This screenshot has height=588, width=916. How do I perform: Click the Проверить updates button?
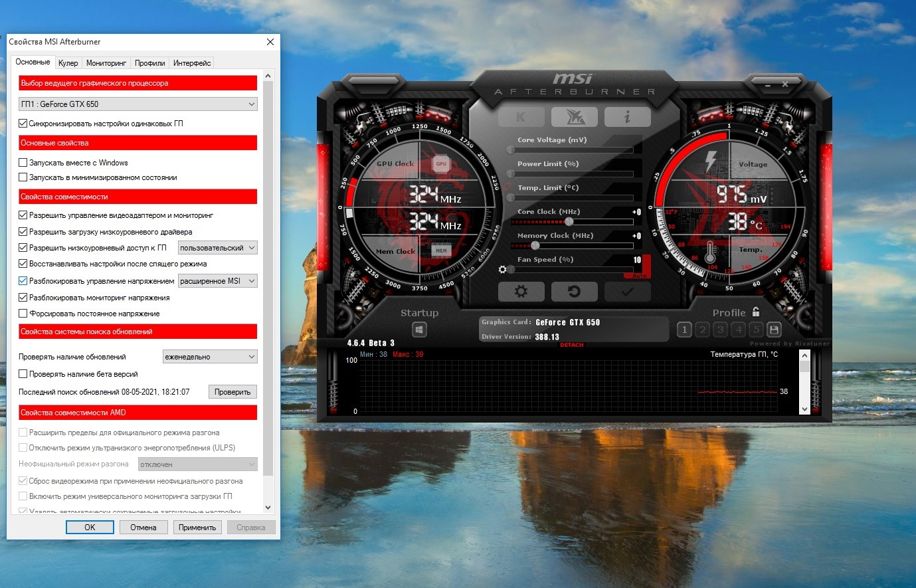[232, 392]
